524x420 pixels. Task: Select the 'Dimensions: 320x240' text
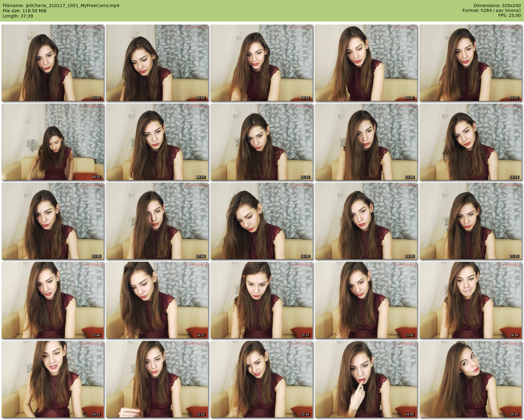(x=497, y=6)
